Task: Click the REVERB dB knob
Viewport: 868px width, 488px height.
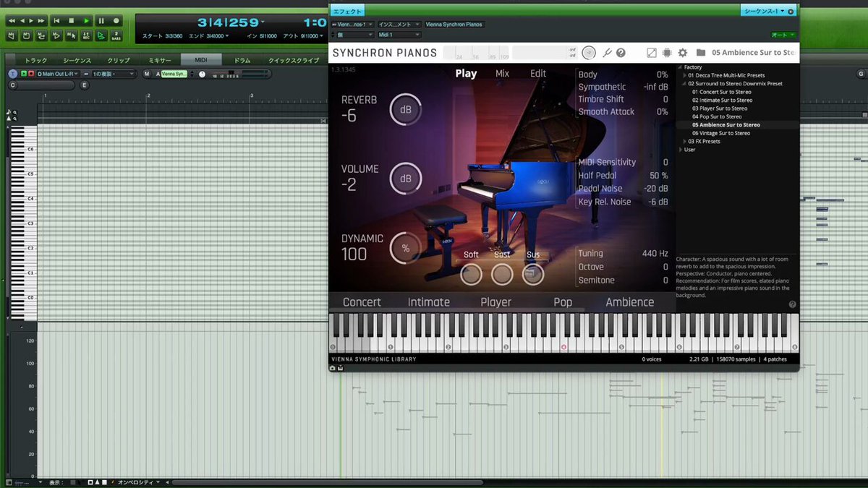Action: [x=406, y=110]
